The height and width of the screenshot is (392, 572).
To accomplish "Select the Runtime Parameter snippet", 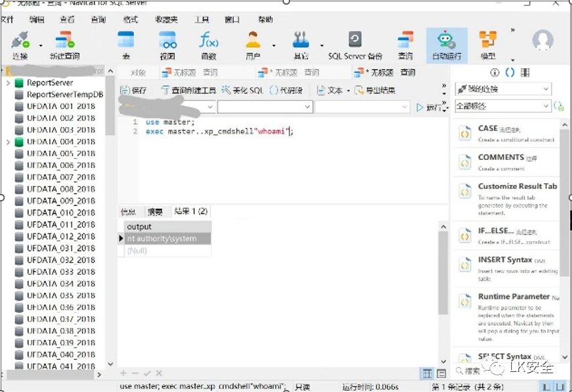I will pos(506,317).
